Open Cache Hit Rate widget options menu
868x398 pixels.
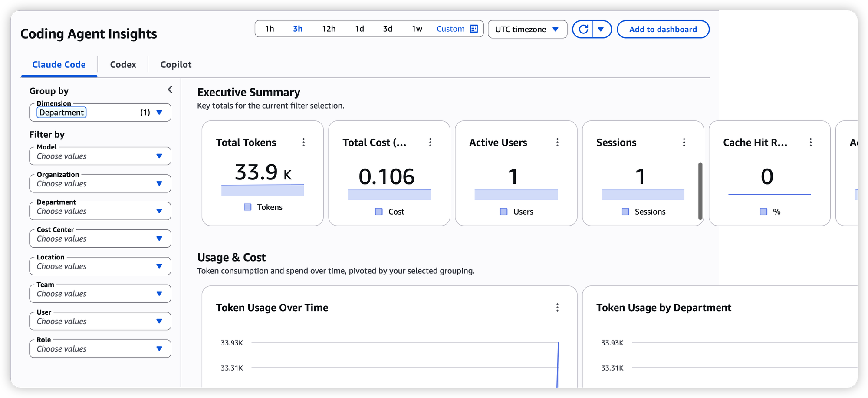(811, 142)
